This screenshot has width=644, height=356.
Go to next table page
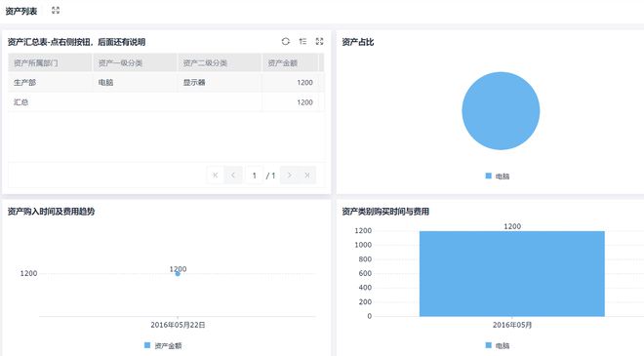click(x=289, y=176)
